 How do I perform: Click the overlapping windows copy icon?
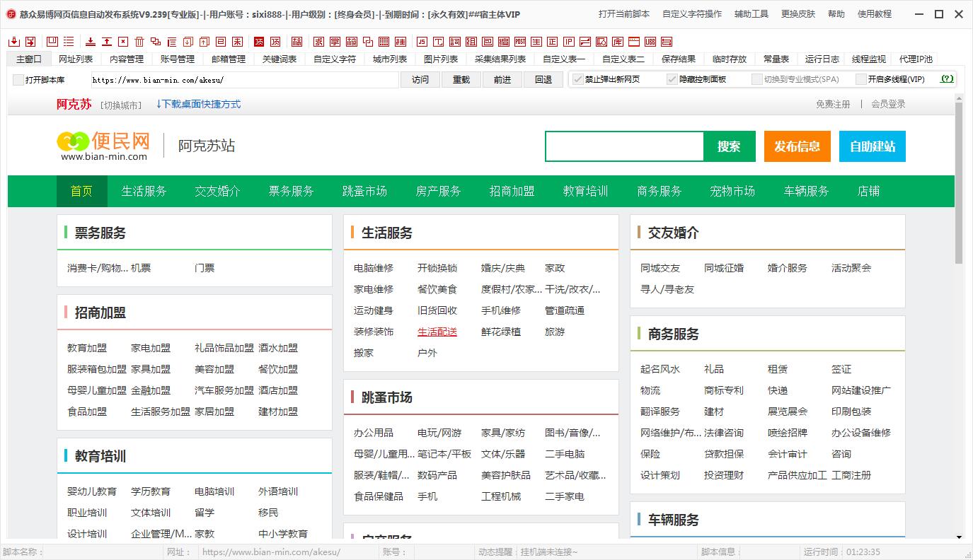tap(156, 42)
